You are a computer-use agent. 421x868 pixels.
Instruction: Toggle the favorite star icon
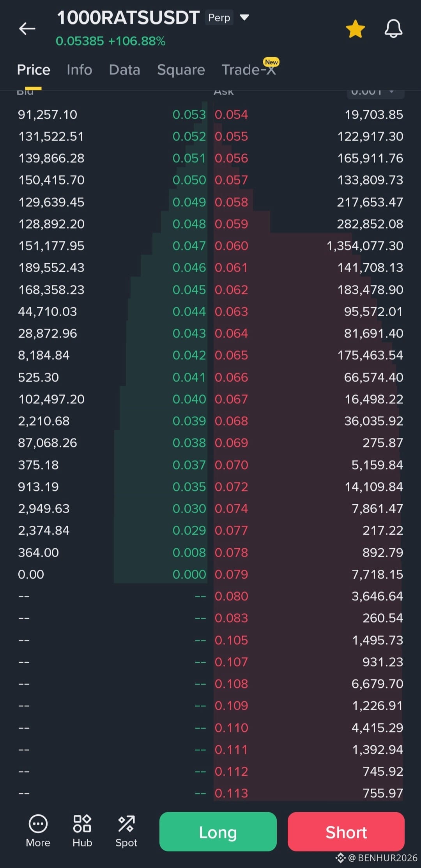[355, 29]
